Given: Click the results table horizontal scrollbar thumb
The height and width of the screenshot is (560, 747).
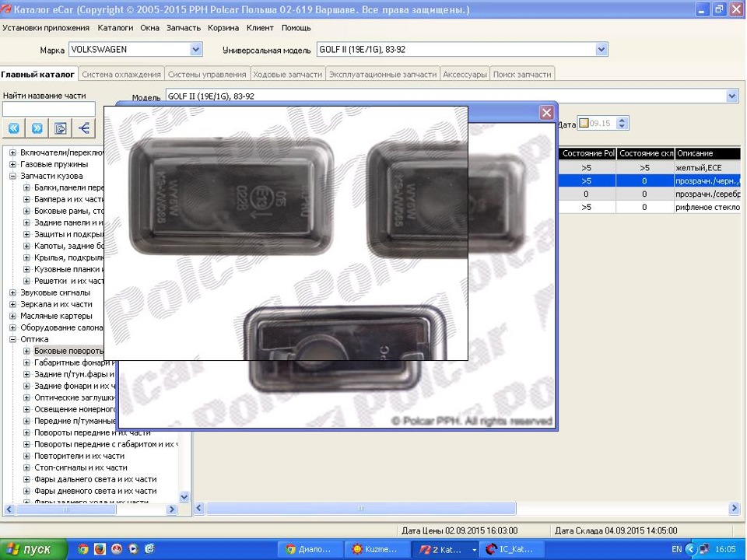Looking at the screenshot, I should [360, 509].
